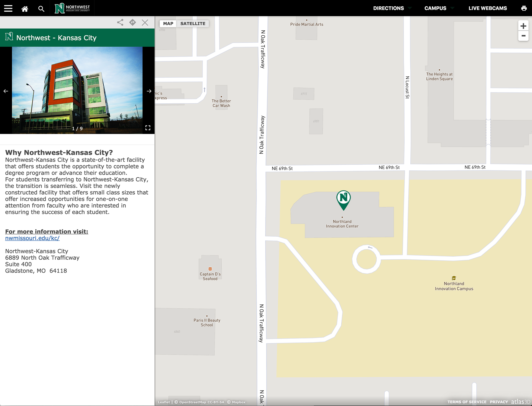Open TERMS OF SERVICE
This screenshot has width=532, height=406.
click(467, 402)
